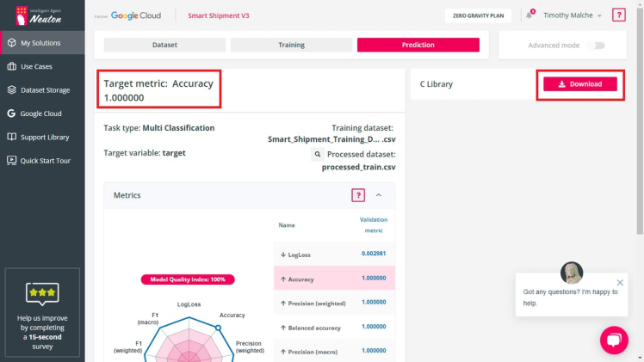
Task: Click the magnifier icon beside Processed dataset
Action: pyautogui.click(x=317, y=155)
